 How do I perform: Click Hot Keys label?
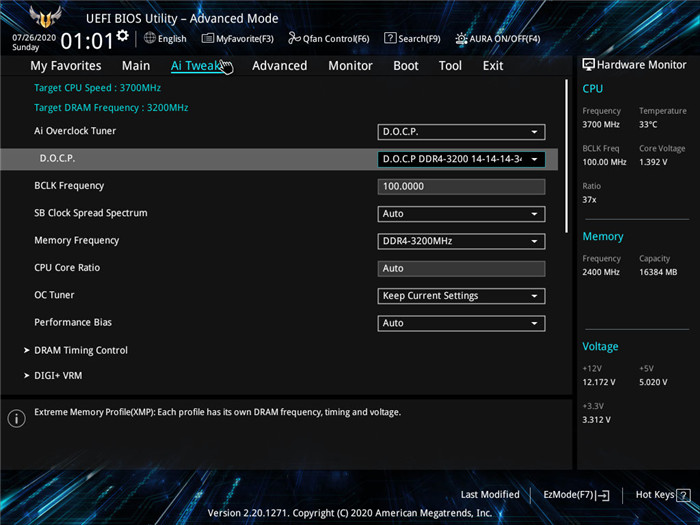tap(655, 495)
